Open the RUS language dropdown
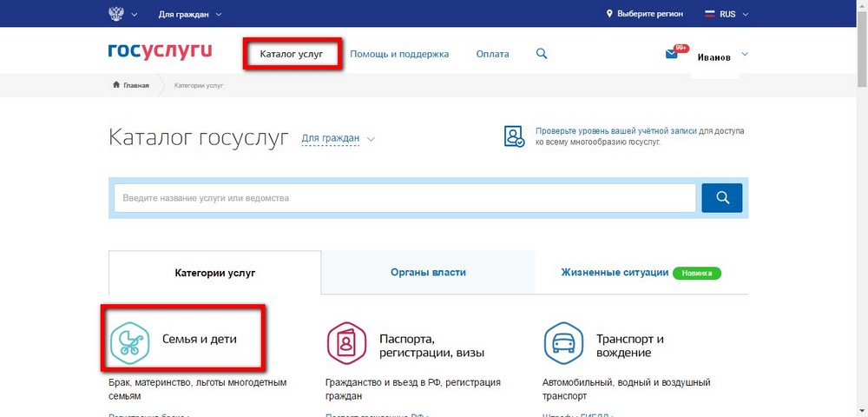 [x=726, y=14]
